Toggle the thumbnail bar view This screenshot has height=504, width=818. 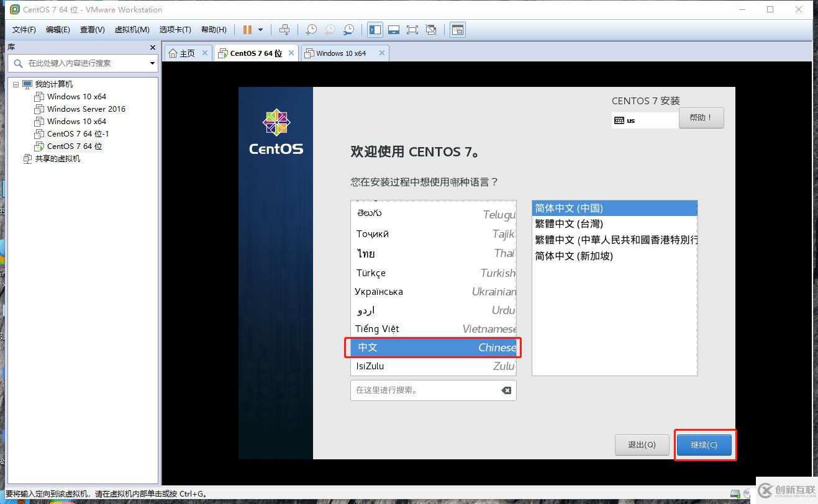tap(394, 30)
